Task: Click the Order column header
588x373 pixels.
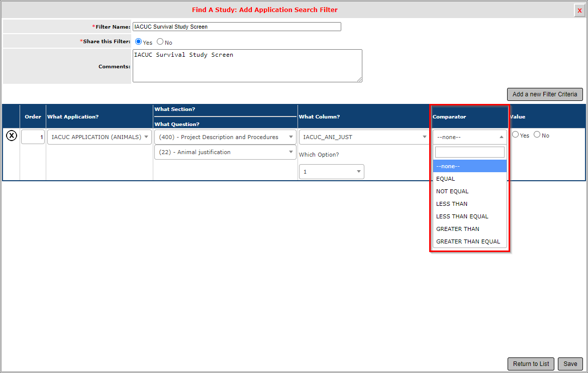Action: tap(33, 117)
